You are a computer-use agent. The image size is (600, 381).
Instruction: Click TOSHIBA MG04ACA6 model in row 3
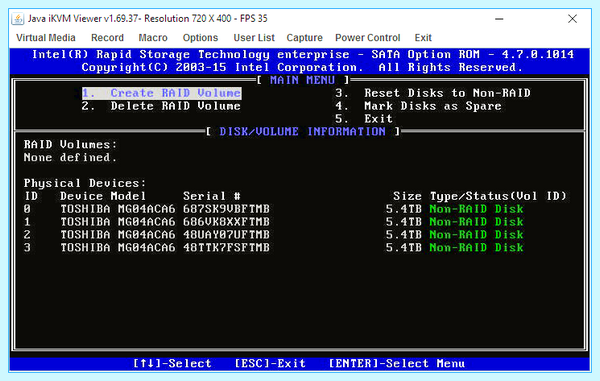click(118, 247)
